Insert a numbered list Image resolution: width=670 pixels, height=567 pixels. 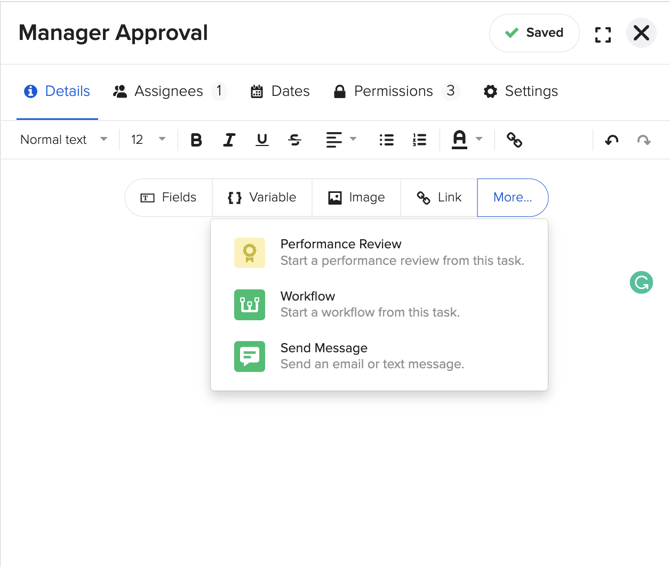click(x=419, y=140)
